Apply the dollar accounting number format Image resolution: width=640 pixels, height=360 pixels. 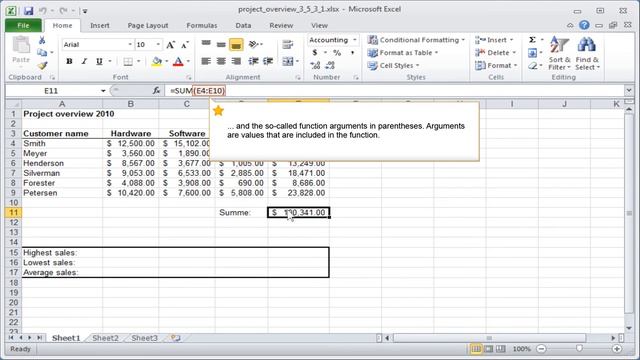click(x=315, y=53)
